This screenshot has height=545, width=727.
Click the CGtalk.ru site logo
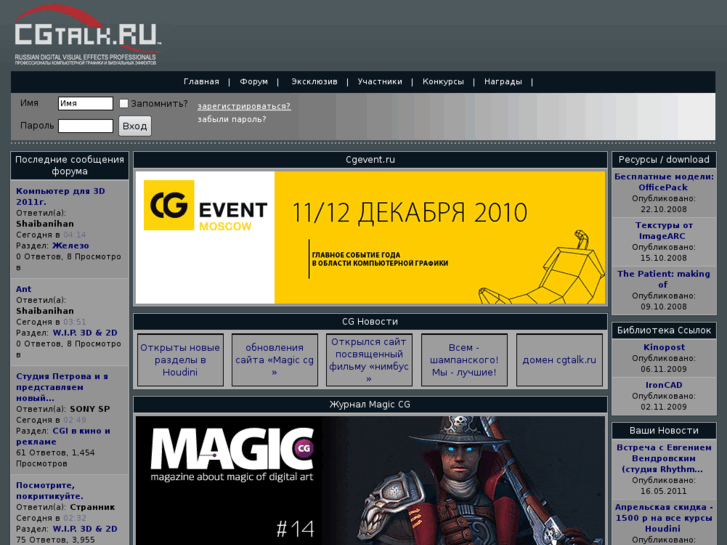point(87,35)
